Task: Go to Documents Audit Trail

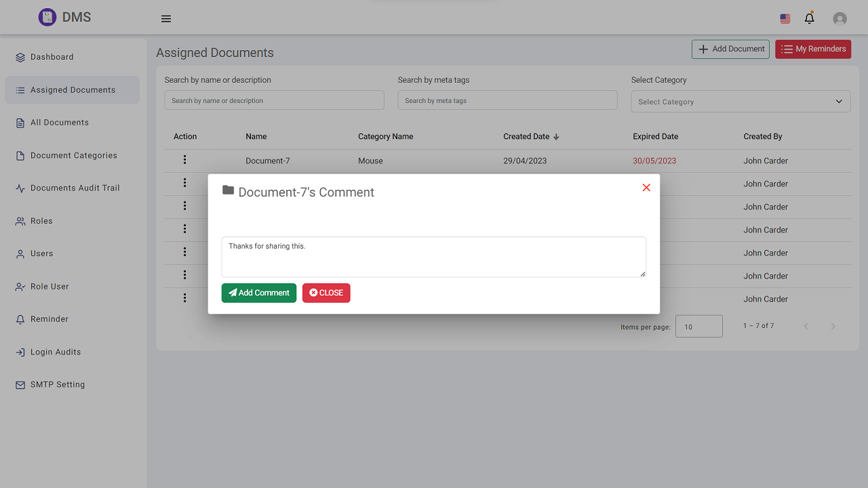Action: coord(75,188)
